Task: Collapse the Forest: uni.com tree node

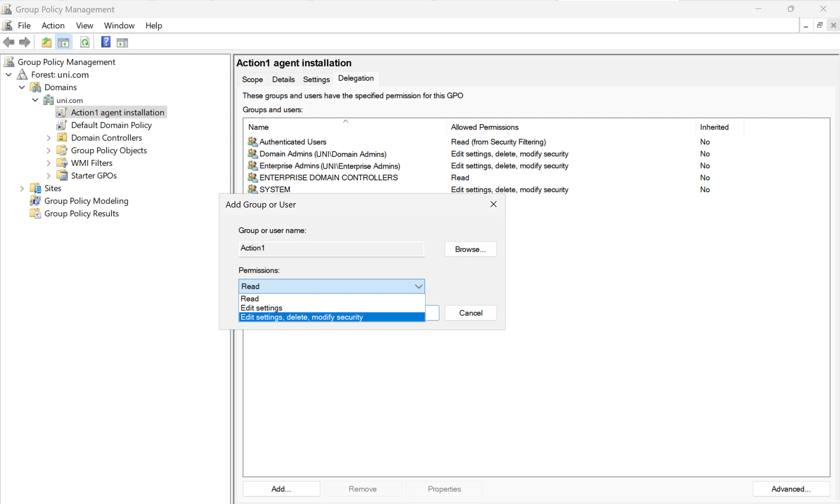Action: (x=8, y=75)
